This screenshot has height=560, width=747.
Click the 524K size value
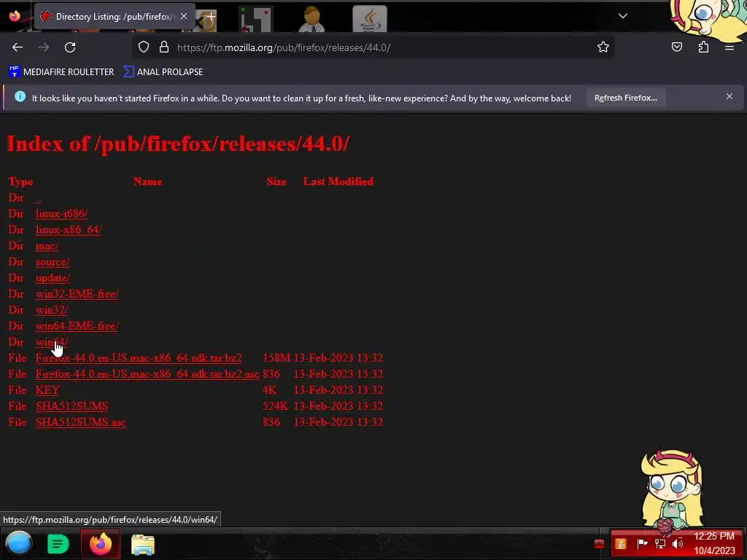275,406
